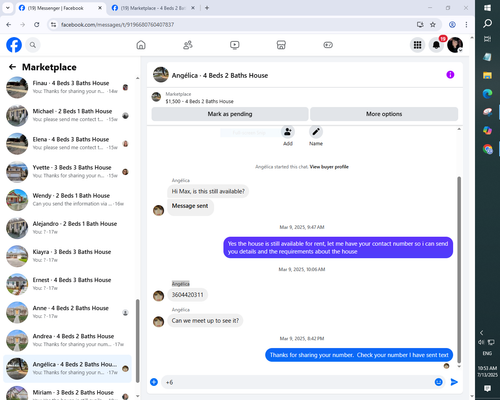Open the Windows notification center icon
The image size is (500, 400).
tap(487, 388)
